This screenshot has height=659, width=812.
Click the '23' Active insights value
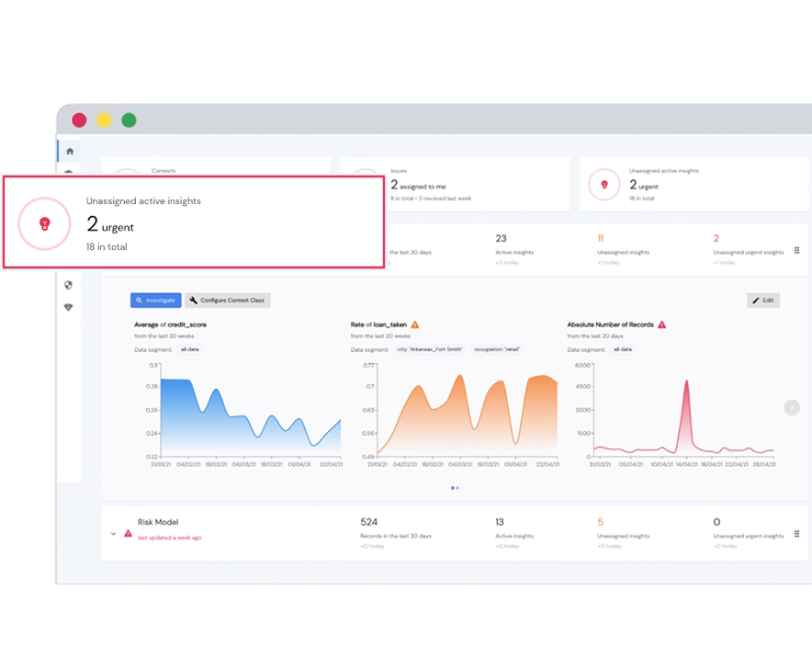[x=501, y=238]
